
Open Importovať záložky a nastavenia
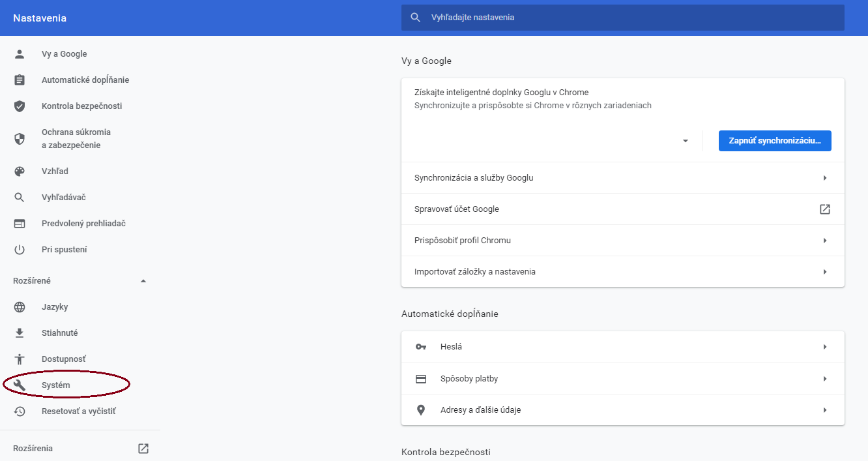click(623, 272)
